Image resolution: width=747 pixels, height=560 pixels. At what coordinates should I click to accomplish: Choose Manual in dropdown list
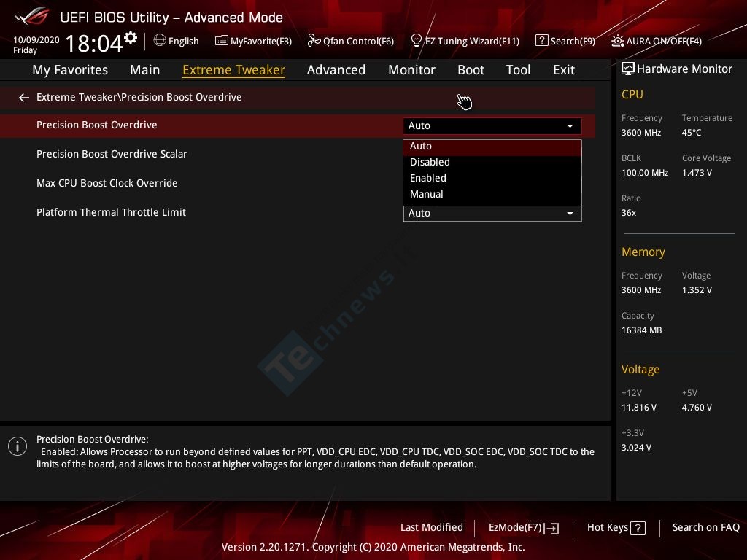click(492, 194)
